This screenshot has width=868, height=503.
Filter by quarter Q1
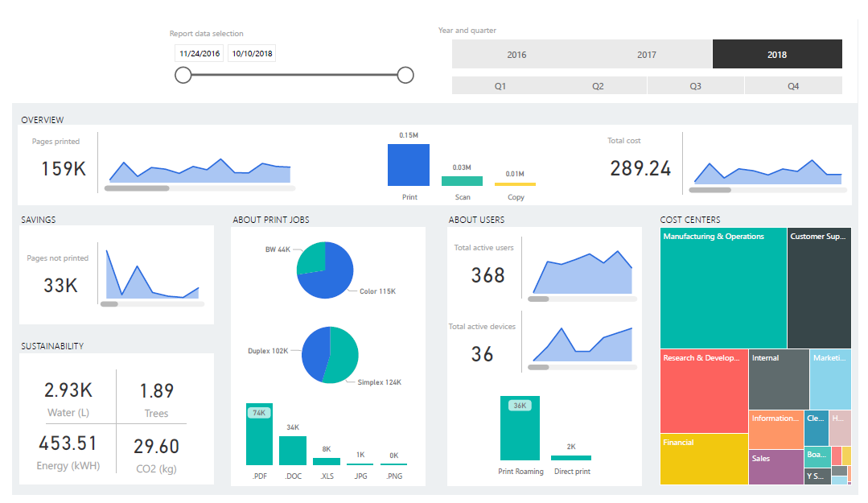pyautogui.click(x=500, y=86)
